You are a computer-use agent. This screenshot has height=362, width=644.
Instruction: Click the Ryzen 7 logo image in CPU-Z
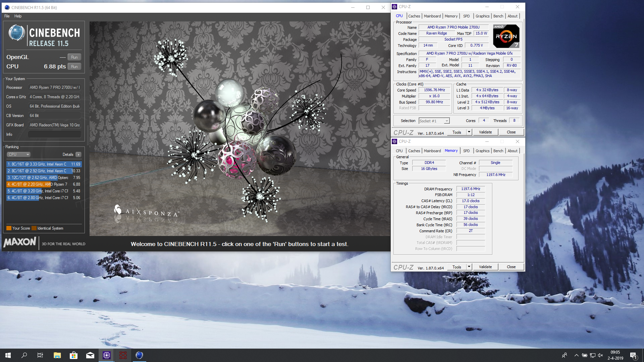click(x=506, y=36)
